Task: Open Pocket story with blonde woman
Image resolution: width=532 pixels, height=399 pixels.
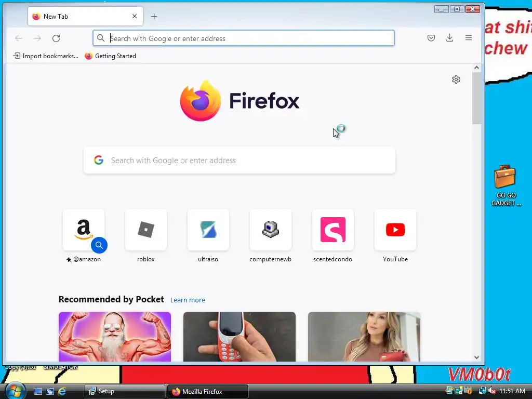Action: click(364, 337)
